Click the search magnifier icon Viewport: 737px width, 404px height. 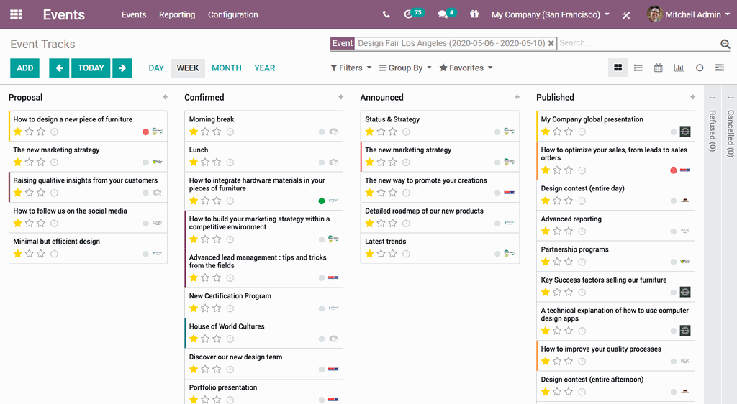coord(725,44)
